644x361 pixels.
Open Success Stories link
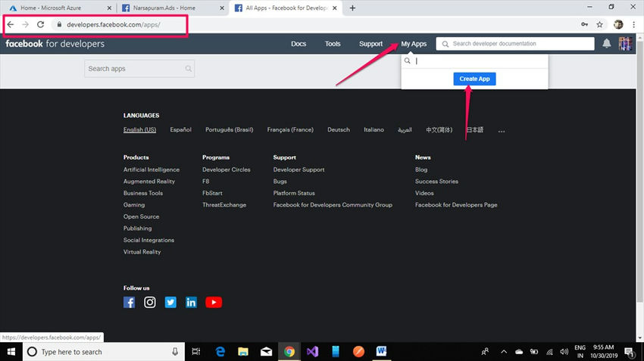point(436,182)
